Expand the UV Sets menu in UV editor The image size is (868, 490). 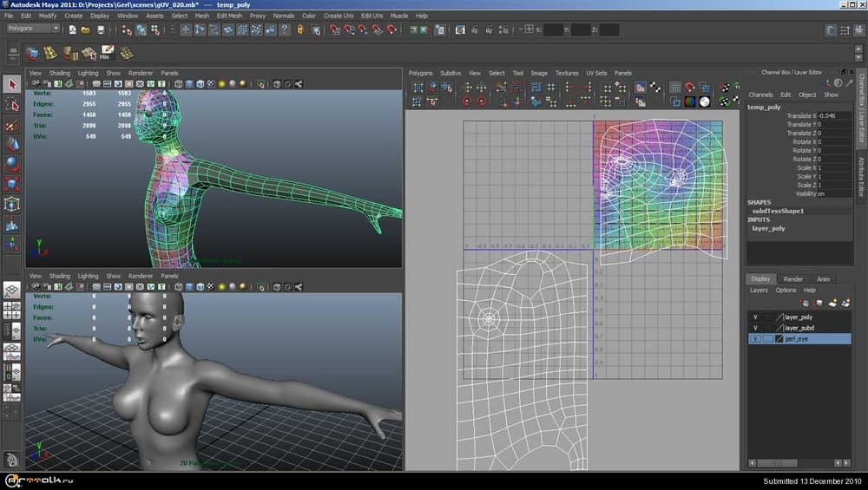coord(595,73)
